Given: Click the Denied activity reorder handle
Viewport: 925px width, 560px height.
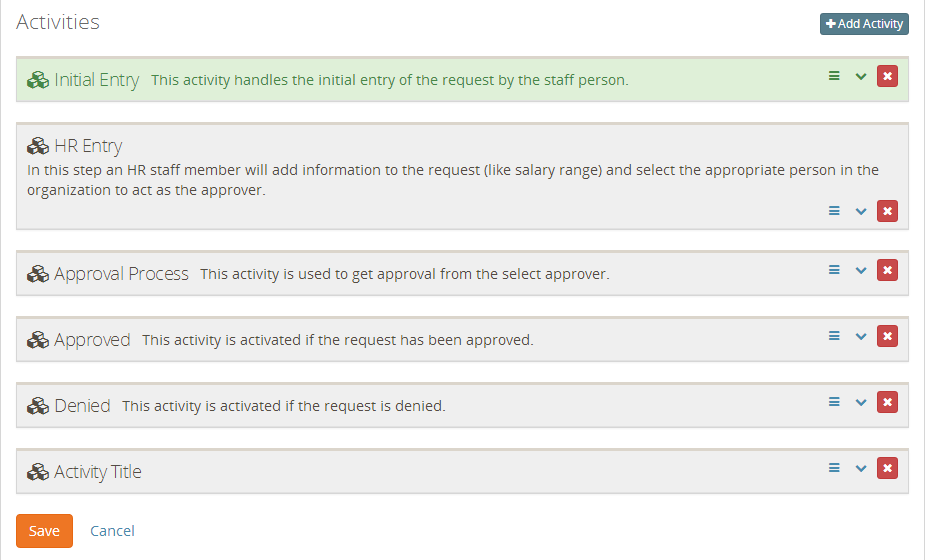Looking at the screenshot, I should click(834, 402).
